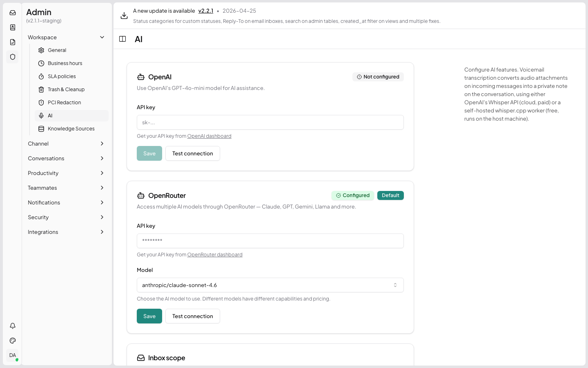Expand the Conversations section
This screenshot has height=368, width=588.
pos(67,158)
